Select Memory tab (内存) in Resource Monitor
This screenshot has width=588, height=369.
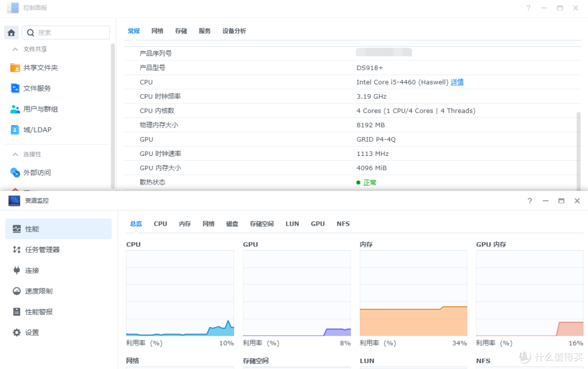tap(185, 223)
